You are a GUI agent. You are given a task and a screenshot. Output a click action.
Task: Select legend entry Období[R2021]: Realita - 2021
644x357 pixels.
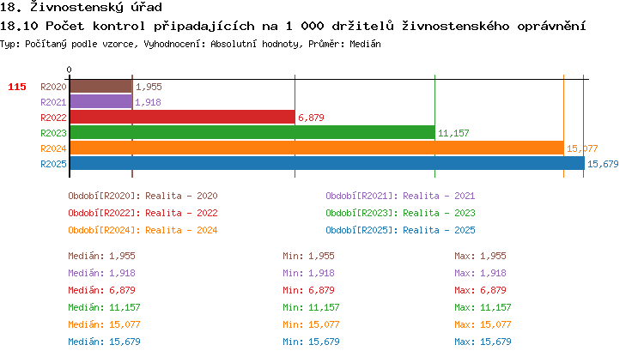tap(400, 196)
